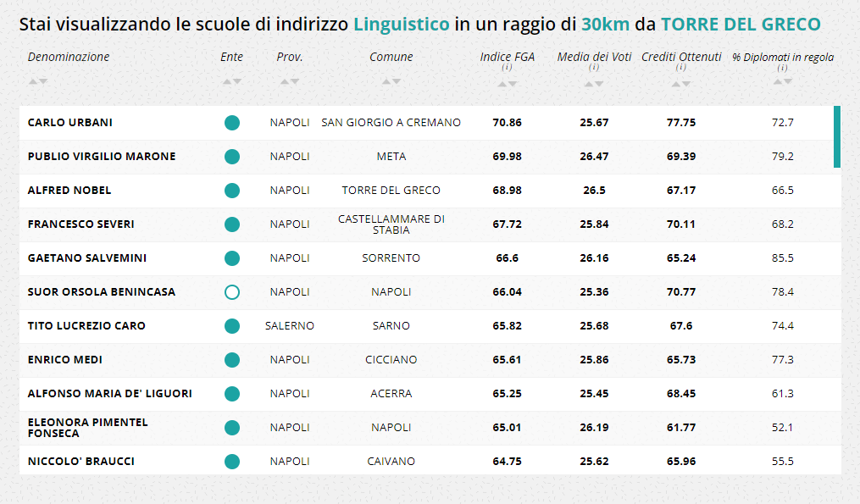Click the filled Ente circle for Carlo Urbani
This screenshot has height=504, width=860.
[232, 123]
